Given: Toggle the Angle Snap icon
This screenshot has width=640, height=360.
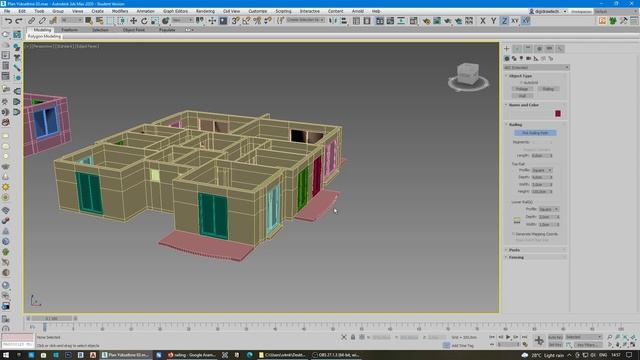Looking at the screenshot, I should pos(246,21).
